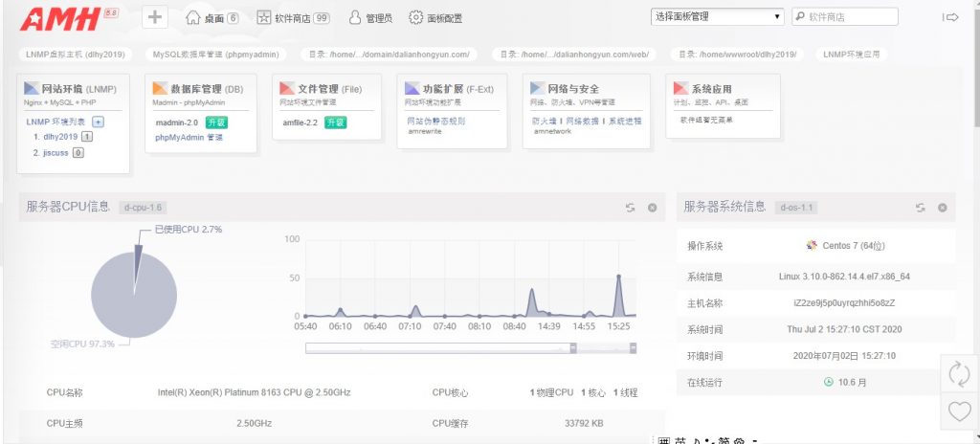The image size is (980, 444).
Task: Click the plus add button in header
Action: (x=155, y=17)
